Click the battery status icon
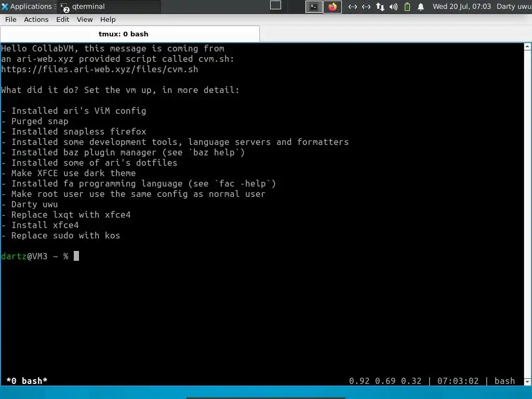The height and width of the screenshot is (399, 532). tap(407, 6)
